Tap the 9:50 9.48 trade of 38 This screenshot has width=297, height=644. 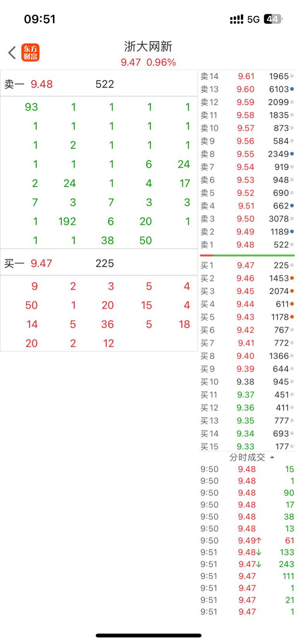[247, 517]
